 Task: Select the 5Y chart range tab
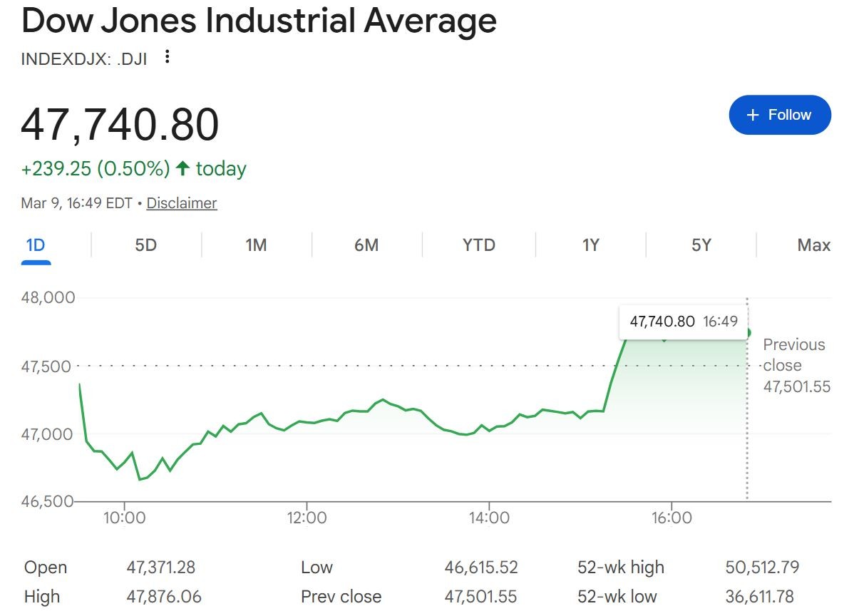tap(701, 245)
